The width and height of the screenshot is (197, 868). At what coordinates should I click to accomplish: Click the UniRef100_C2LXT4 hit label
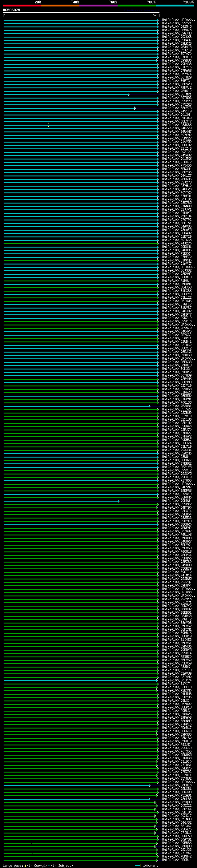(x=176, y=511)
